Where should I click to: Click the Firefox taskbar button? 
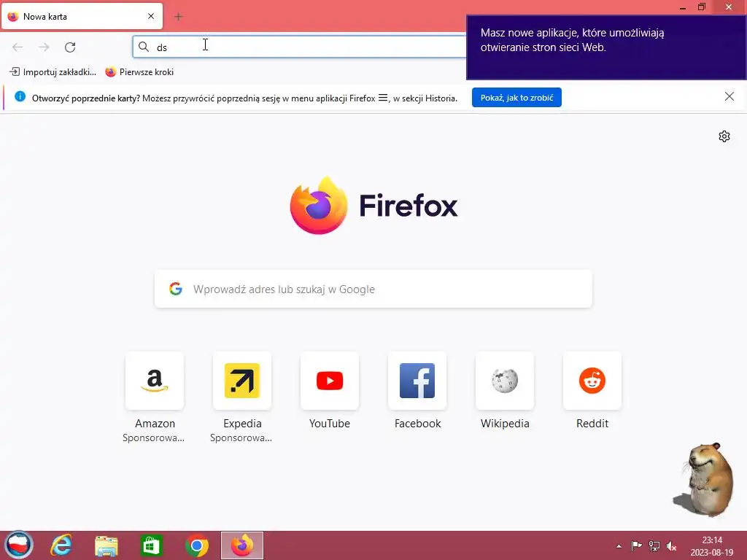tap(242, 545)
